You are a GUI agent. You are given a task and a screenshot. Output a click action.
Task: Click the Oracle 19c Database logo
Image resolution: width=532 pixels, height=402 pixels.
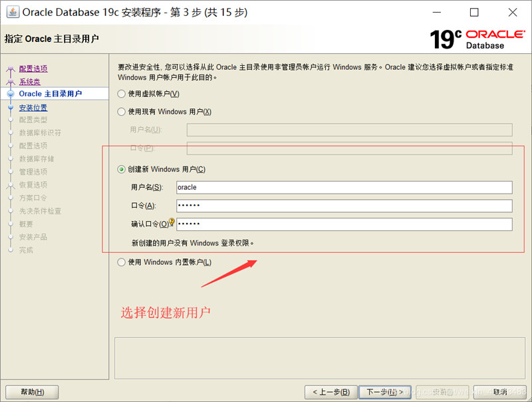pos(477,39)
